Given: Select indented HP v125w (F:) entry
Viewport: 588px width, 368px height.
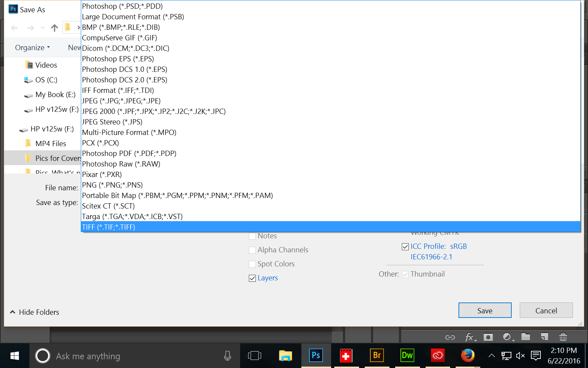Looking at the screenshot, I should [51, 109].
